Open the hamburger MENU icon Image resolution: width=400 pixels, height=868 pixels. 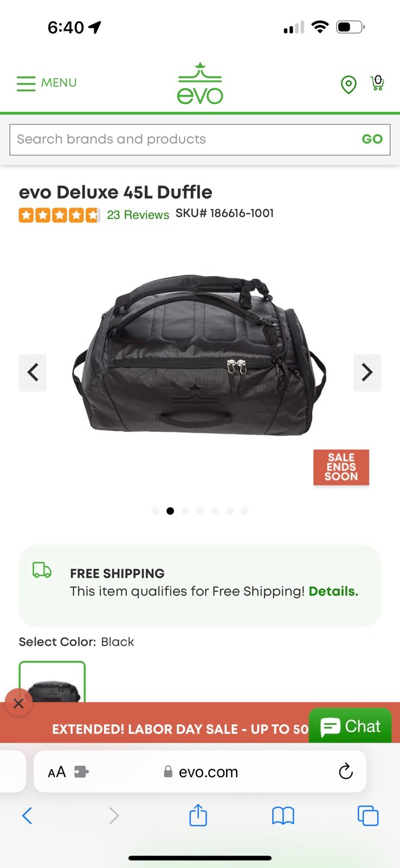(26, 83)
